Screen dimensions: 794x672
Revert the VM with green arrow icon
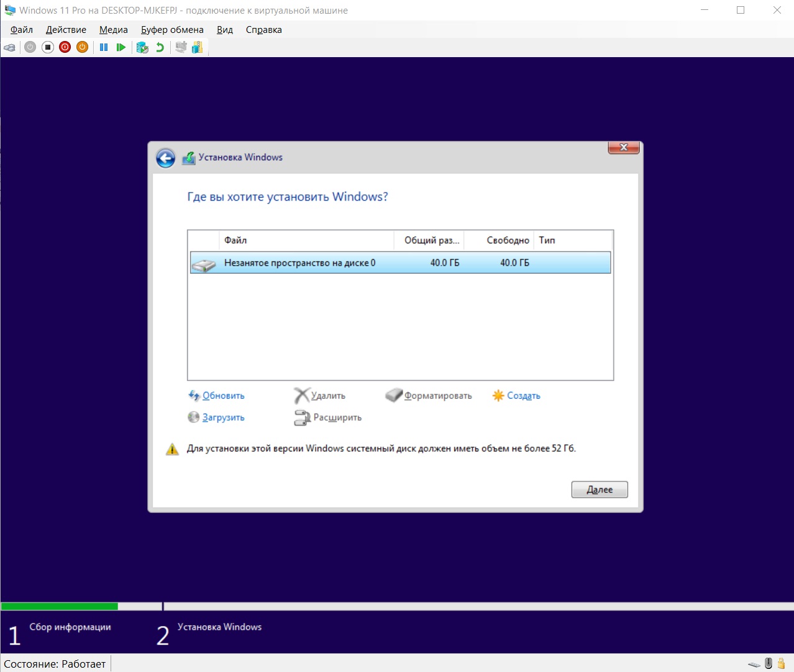160,47
